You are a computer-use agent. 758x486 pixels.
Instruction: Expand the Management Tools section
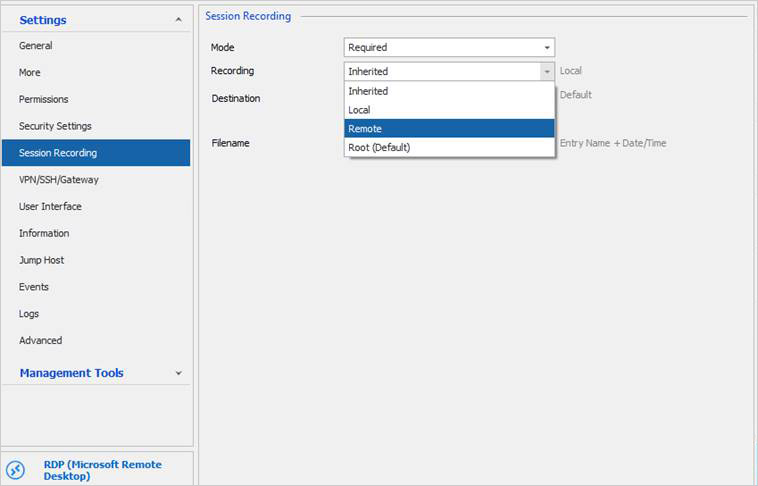[178, 373]
